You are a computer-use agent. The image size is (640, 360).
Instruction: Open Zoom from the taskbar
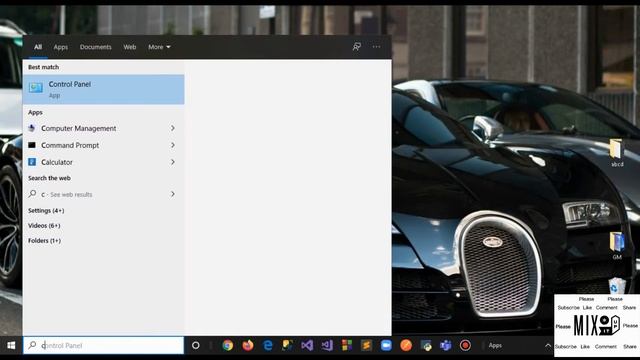386,345
